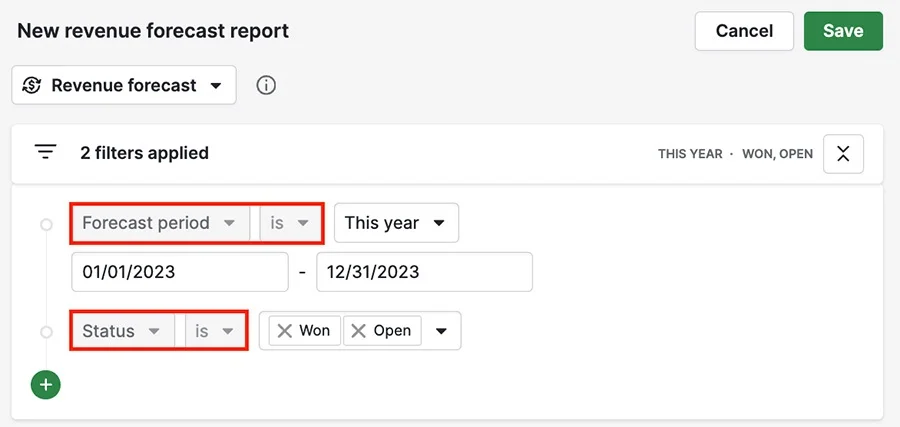The width and height of the screenshot is (900, 427).
Task: Remove the Open status tag
Action: 359,331
